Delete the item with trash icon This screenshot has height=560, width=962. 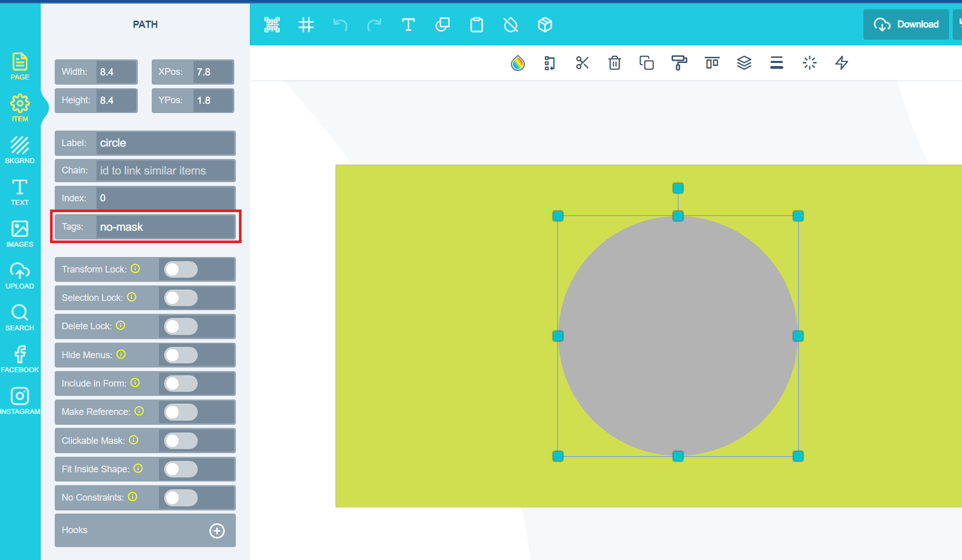pos(615,63)
